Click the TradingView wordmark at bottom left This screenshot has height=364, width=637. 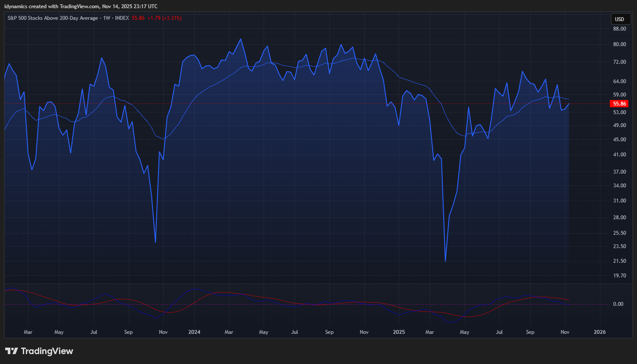click(47, 351)
